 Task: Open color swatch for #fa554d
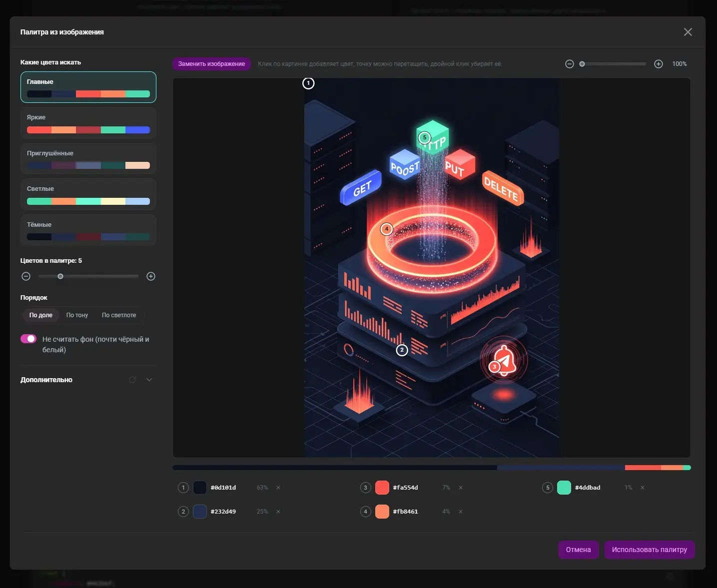382,488
